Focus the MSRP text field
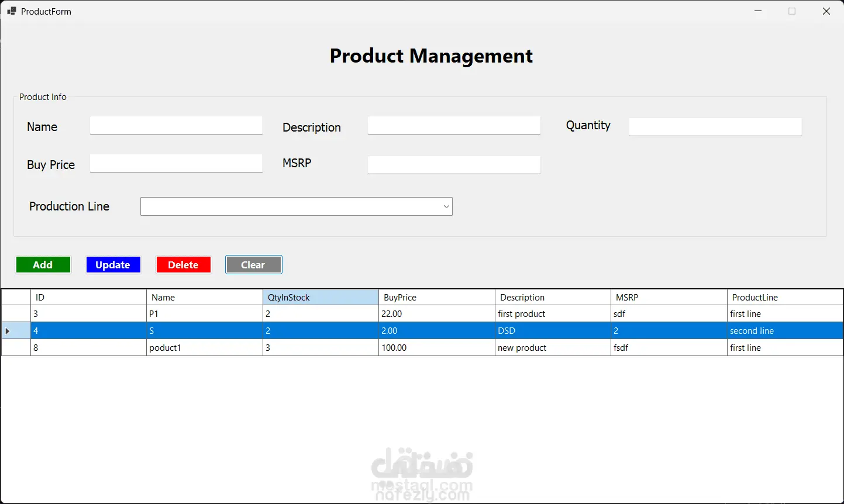The height and width of the screenshot is (504, 844). click(454, 165)
